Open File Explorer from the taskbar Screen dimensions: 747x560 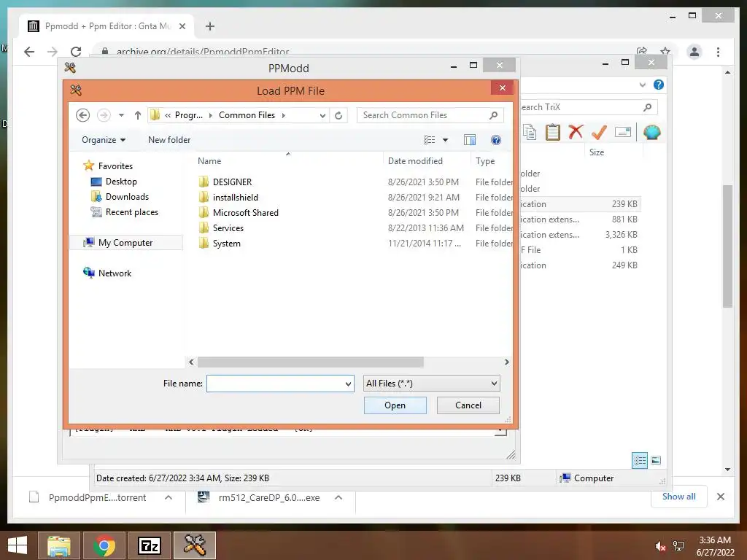coord(58,545)
